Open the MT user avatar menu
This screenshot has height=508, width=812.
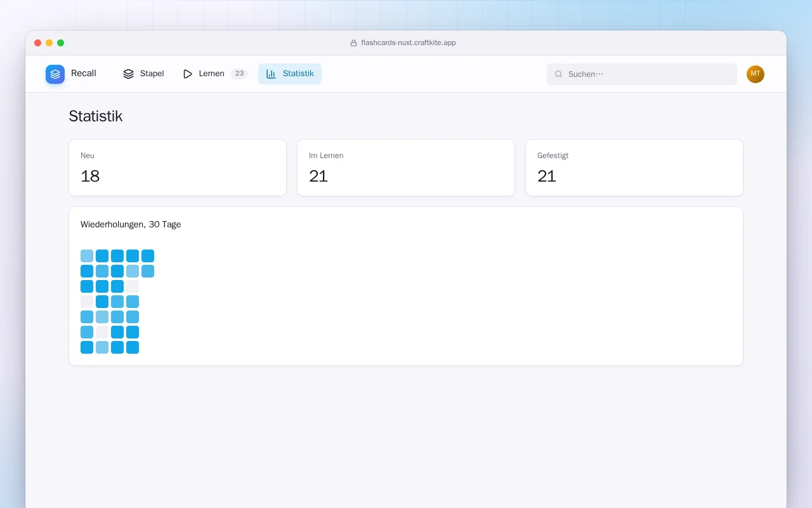tap(756, 74)
